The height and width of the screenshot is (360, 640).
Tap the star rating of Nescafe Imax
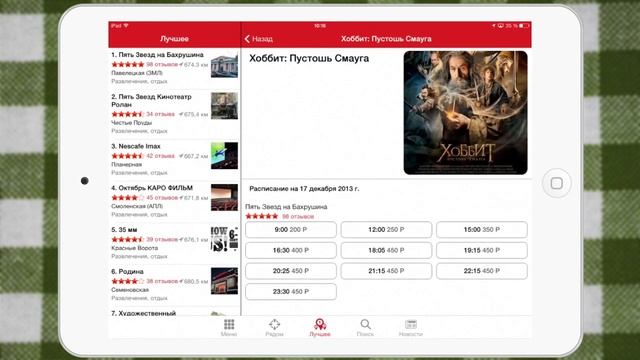tap(128, 156)
